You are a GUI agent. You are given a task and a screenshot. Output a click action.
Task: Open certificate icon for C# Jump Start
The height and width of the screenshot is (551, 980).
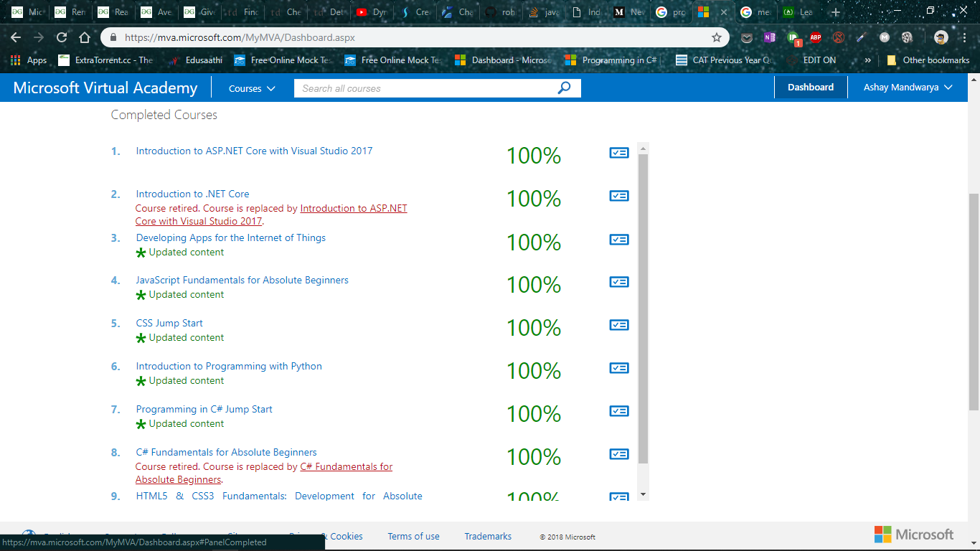619,411
